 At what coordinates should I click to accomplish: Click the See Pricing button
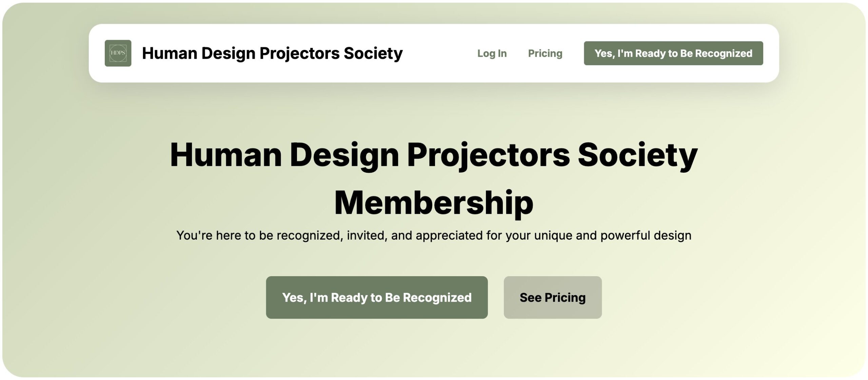click(552, 297)
